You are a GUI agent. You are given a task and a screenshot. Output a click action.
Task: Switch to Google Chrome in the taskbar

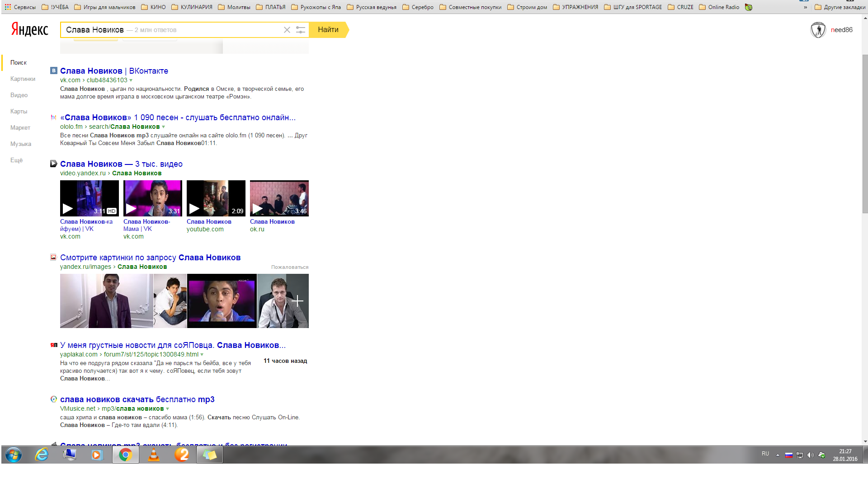(125, 455)
